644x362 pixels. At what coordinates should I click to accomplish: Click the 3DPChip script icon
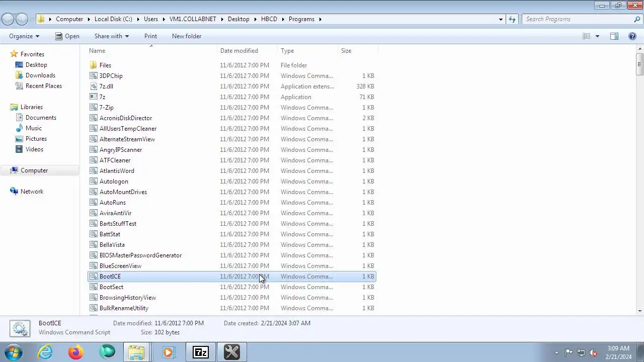pos(93,76)
